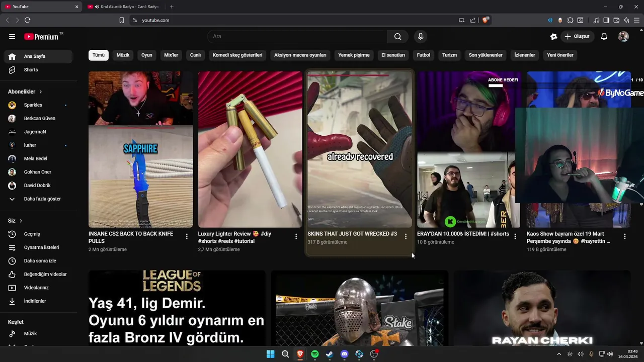644x362 pixels.
Task: Select Komedi skeç gösterileri chip
Action: point(237,55)
